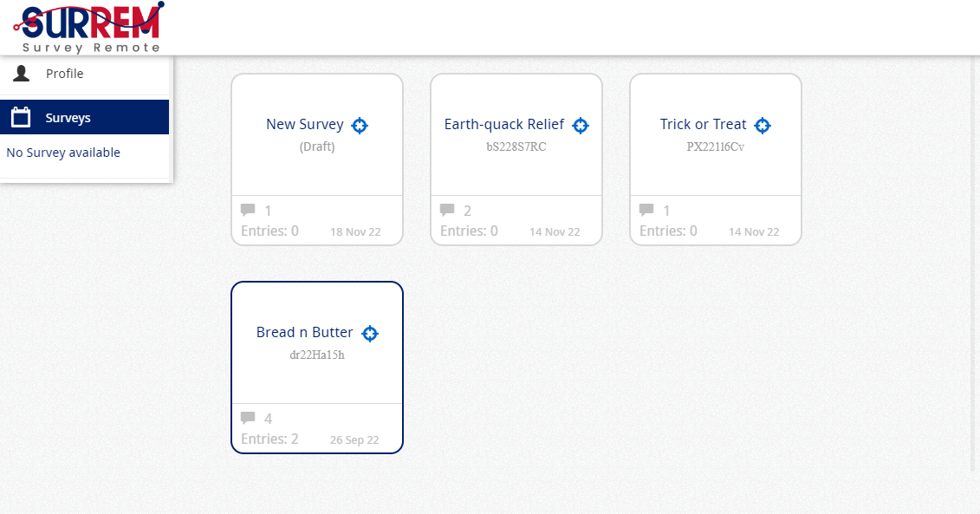Click the No Survey available text

pyautogui.click(x=63, y=153)
